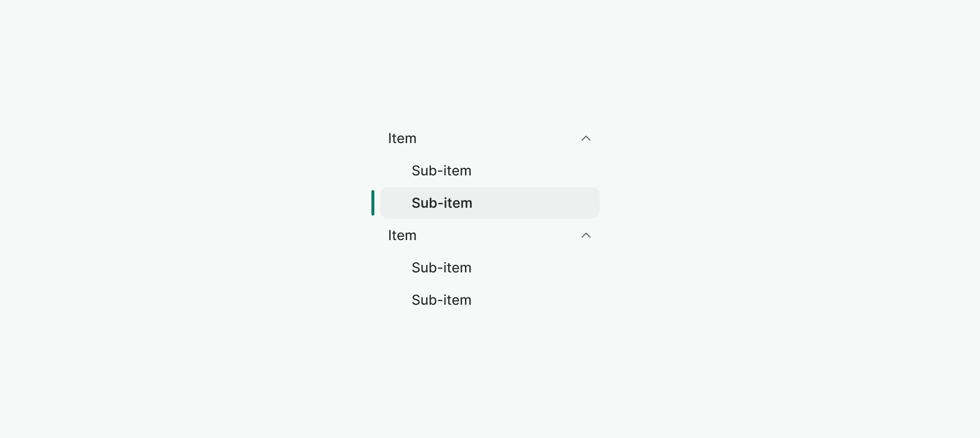
Task: Click the first Sub-item under the second Item
Action: (x=441, y=268)
